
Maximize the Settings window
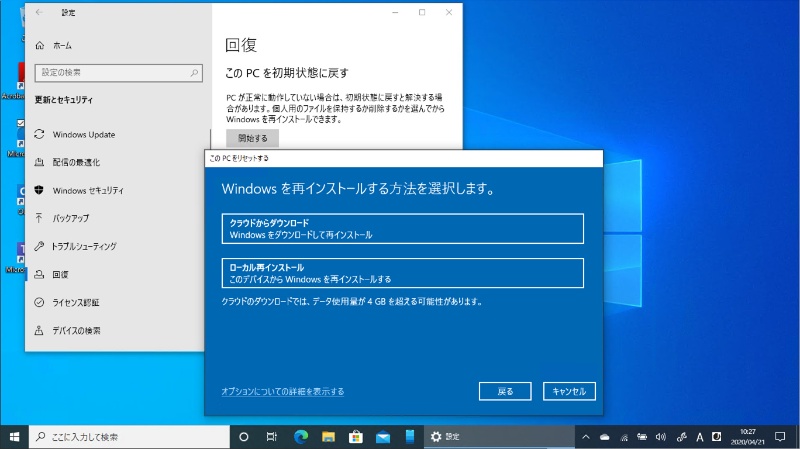[x=422, y=12]
